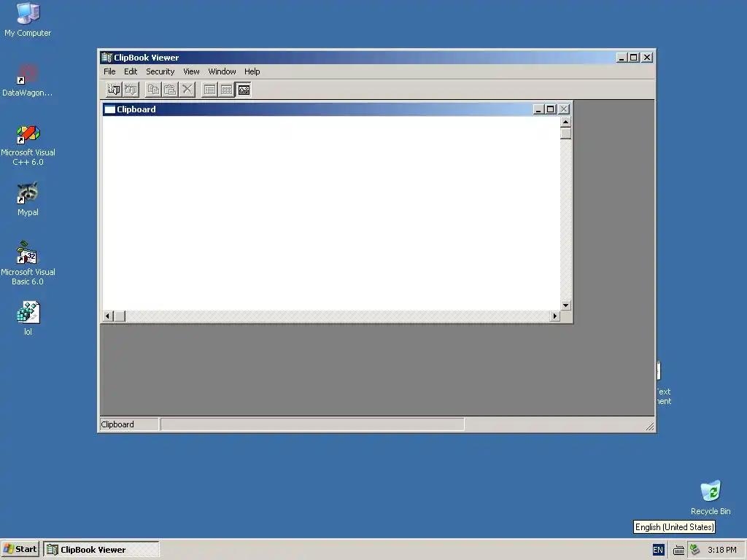Click the EN language bar indicator
The height and width of the screenshot is (560, 747).
[658, 550]
